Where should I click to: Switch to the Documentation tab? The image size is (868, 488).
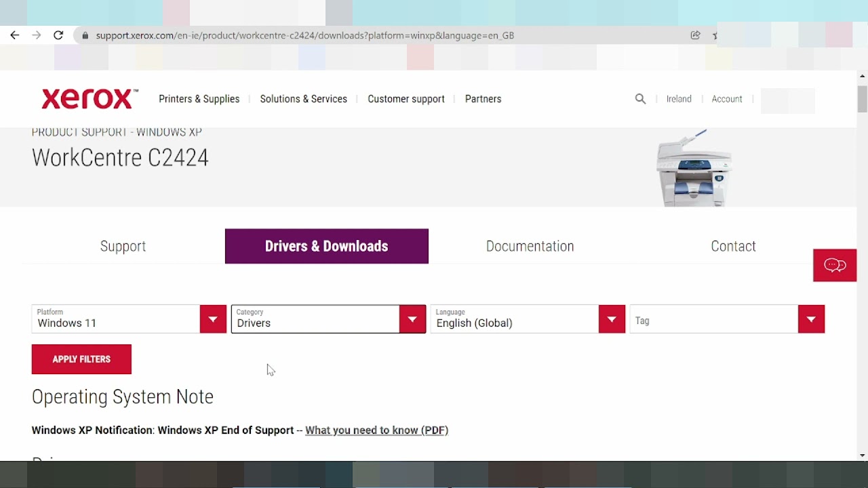(530, 246)
